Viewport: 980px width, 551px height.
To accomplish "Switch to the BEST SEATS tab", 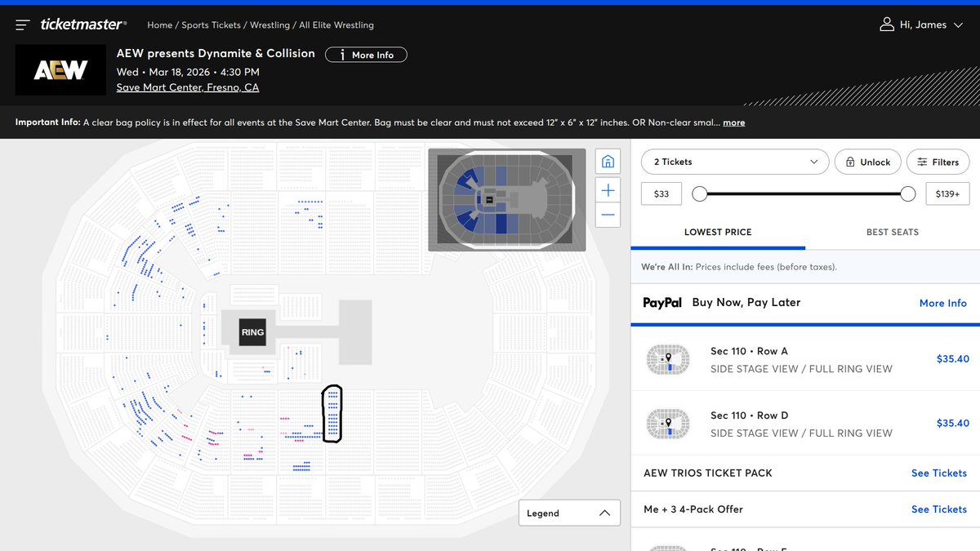I will tap(893, 232).
